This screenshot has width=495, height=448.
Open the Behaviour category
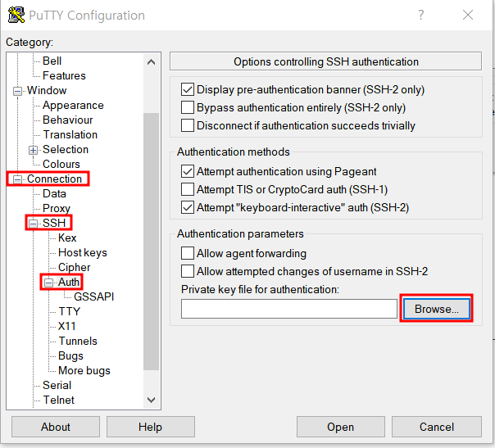click(67, 120)
